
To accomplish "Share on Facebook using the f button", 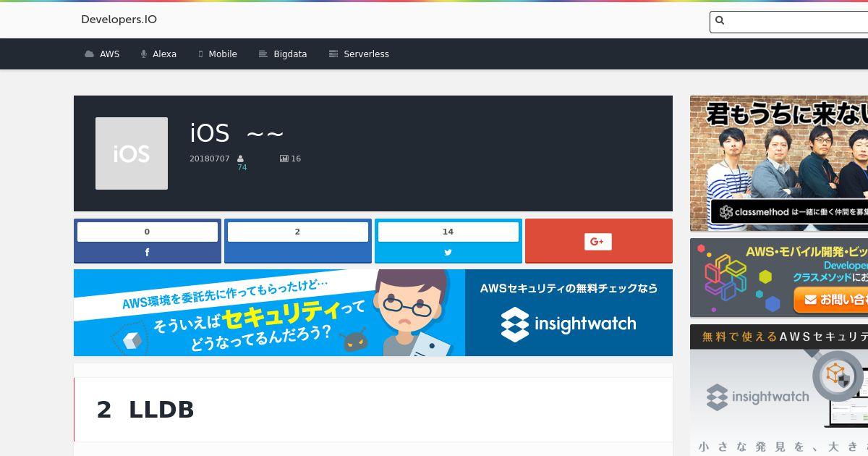I will pos(148,253).
